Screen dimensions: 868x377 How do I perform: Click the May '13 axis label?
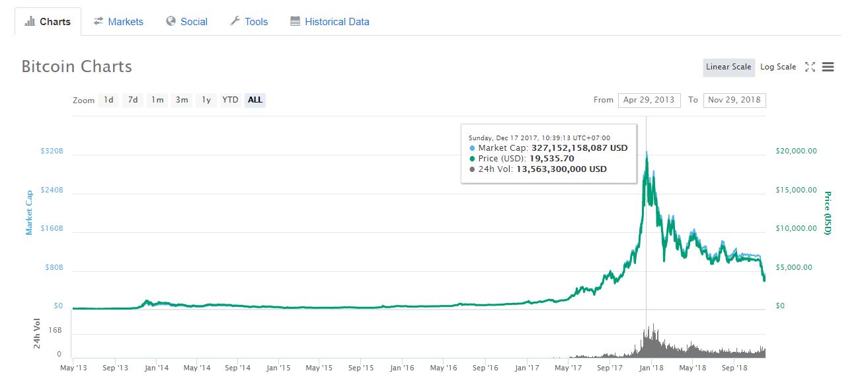point(72,367)
